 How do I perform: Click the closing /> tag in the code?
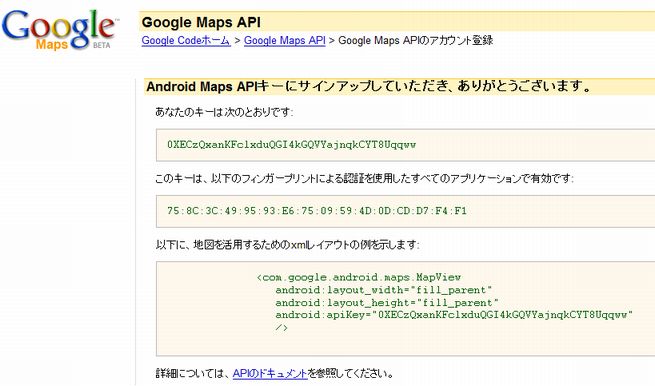(282, 328)
